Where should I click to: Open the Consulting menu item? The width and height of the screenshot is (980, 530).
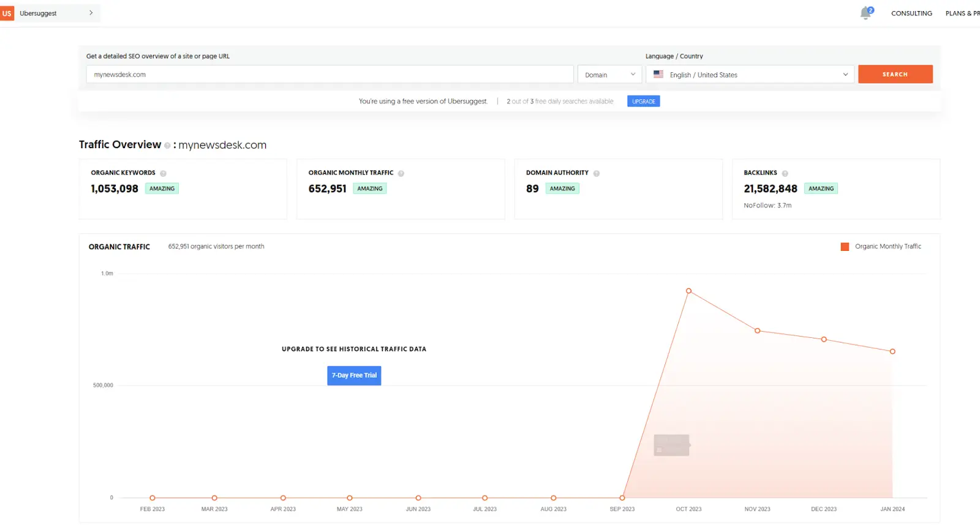click(911, 13)
